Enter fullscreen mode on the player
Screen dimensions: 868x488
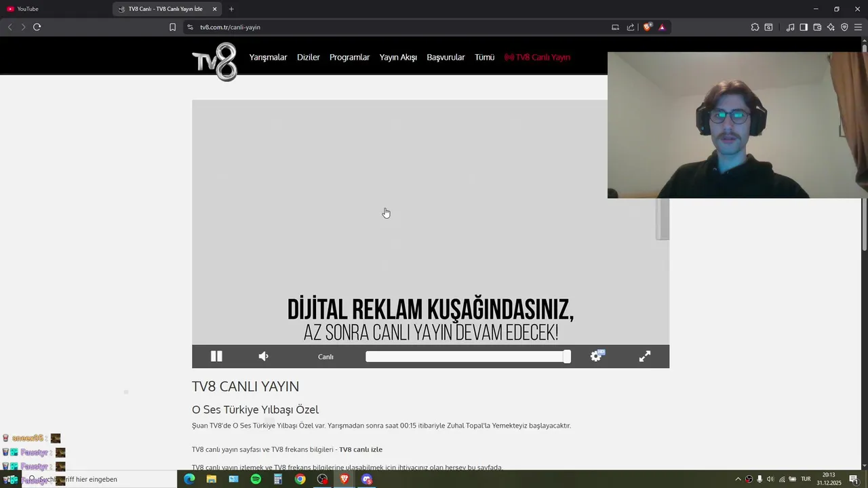pos(645,357)
